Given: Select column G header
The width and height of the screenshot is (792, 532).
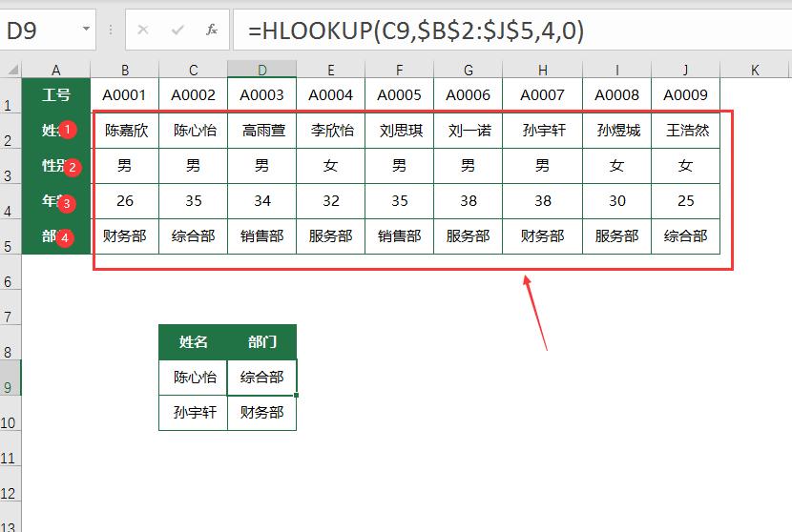Looking at the screenshot, I should [469, 70].
